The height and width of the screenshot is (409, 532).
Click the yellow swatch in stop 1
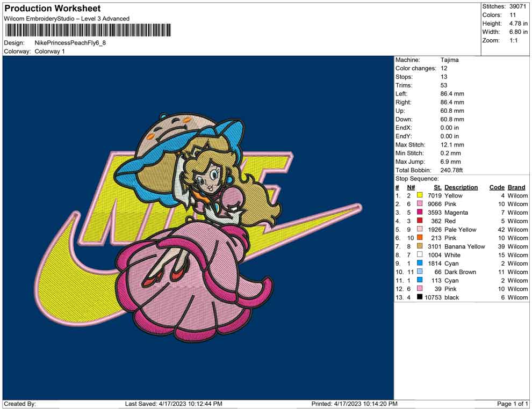pos(420,195)
